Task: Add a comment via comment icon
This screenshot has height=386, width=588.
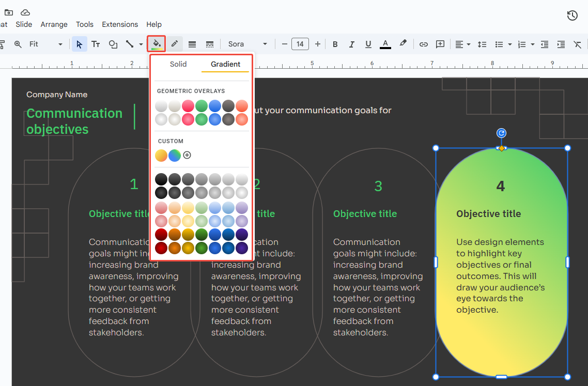Action: 440,44
